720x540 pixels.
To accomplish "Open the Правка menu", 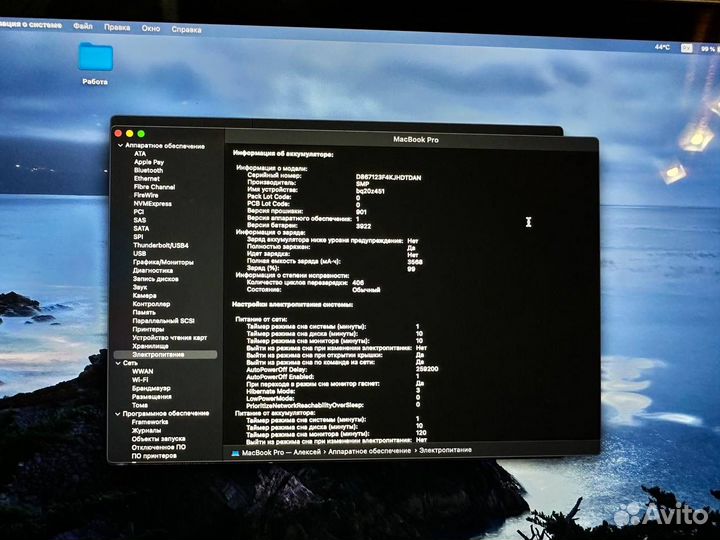I will click(x=117, y=28).
